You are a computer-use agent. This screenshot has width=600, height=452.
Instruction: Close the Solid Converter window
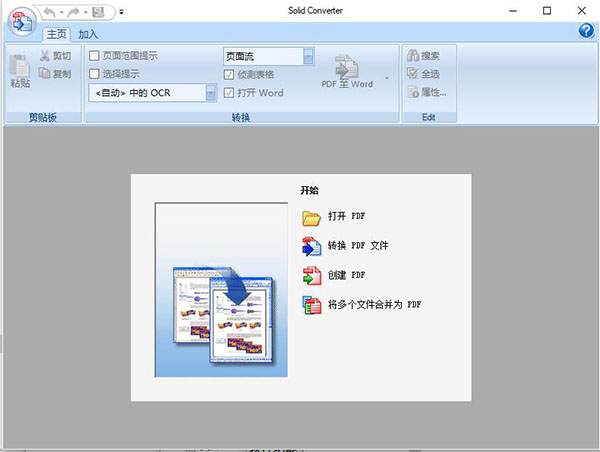582,11
